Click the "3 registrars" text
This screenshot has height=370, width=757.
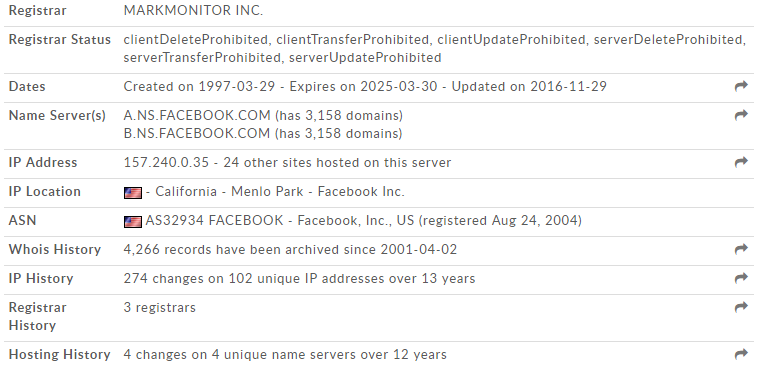click(160, 307)
